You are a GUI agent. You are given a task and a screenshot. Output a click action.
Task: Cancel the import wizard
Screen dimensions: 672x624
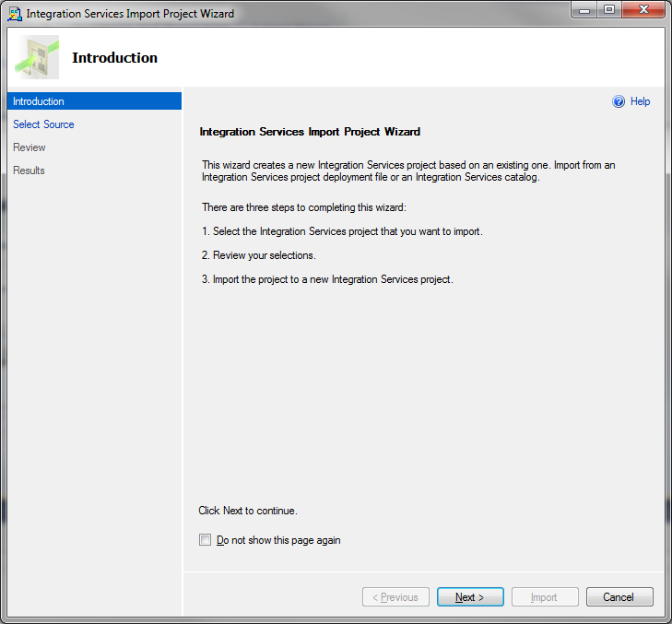click(619, 597)
